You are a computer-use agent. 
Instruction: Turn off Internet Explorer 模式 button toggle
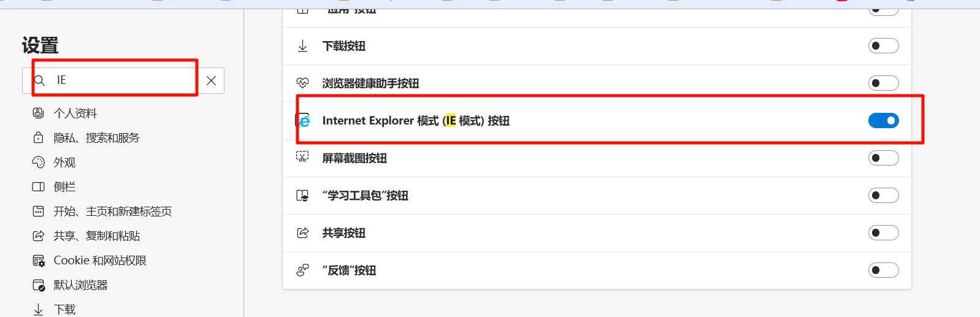pyautogui.click(x=883, y=121)
